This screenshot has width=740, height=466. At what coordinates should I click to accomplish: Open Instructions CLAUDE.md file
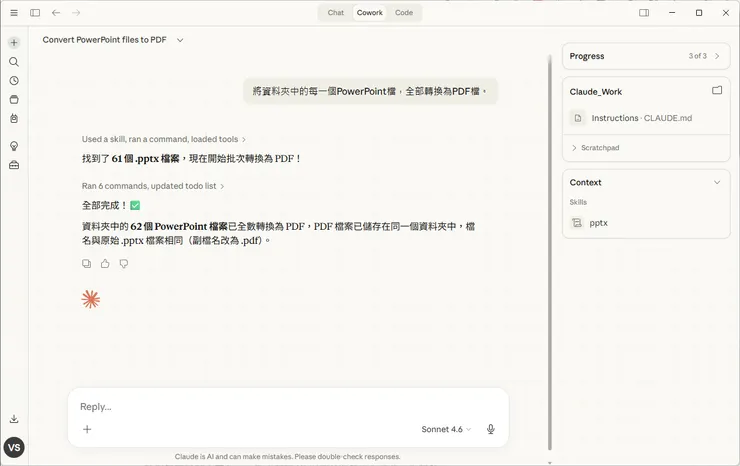(x=641, y=118)
